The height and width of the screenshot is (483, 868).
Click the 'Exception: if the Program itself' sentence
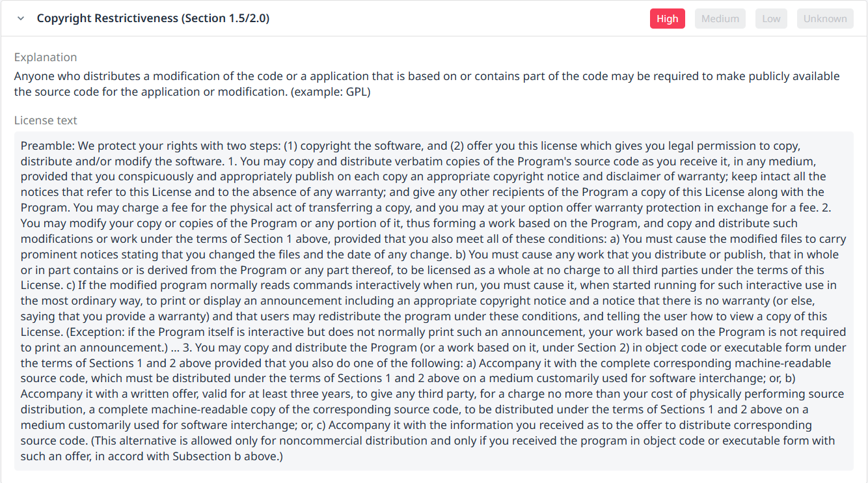[130, 332]
